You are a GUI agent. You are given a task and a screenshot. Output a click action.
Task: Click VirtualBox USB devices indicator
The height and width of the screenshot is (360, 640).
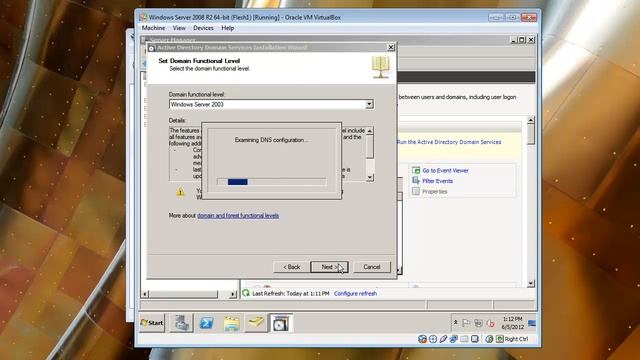pyautogui.click(x=443, y=339)
